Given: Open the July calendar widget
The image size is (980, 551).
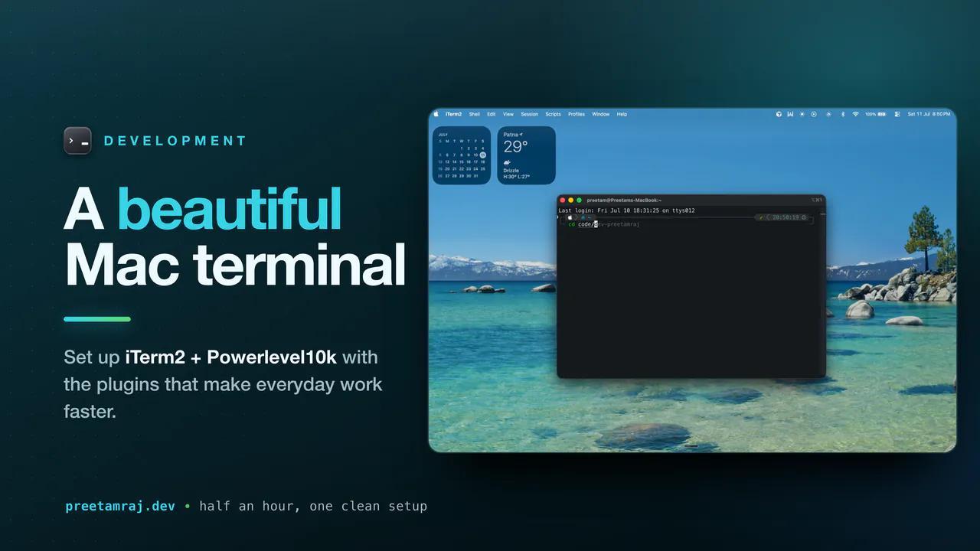Looking at the screenshot, I should 462,155.
